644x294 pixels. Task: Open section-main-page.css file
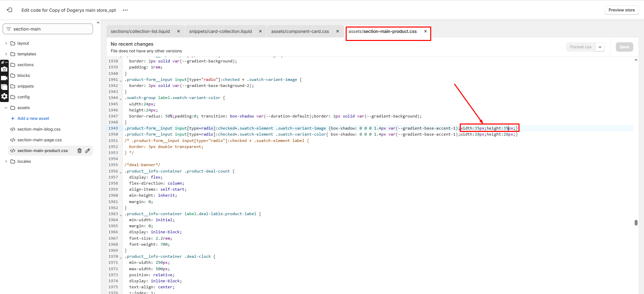[40, 140]
